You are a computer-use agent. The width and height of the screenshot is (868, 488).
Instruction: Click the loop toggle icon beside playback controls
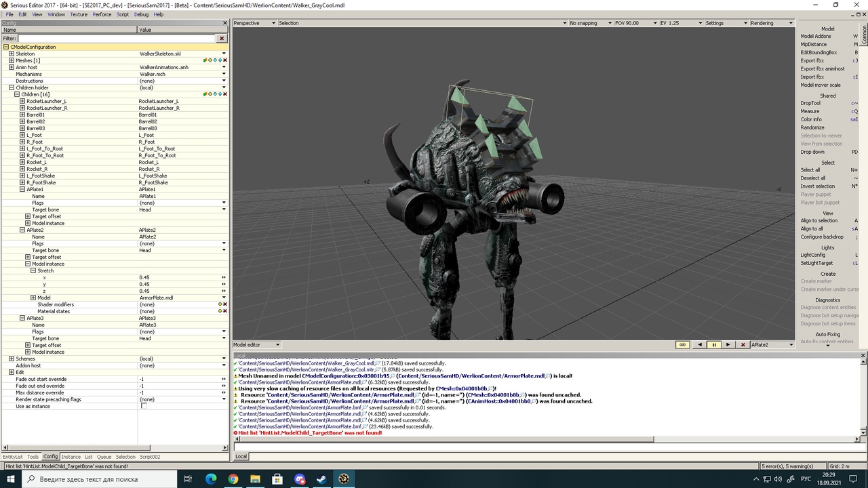click(683, 345)
